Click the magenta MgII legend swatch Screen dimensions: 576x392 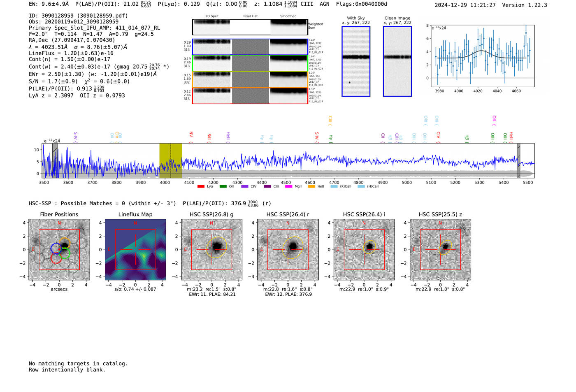tap(288, 187)
